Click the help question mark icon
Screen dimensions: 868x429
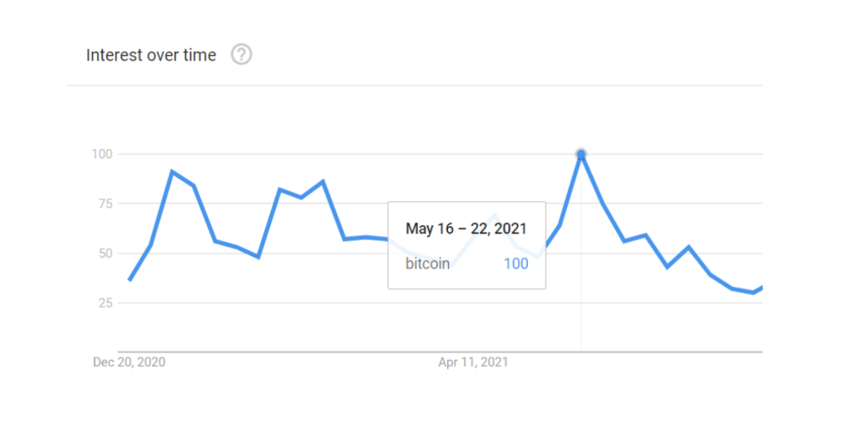(241, 55)
